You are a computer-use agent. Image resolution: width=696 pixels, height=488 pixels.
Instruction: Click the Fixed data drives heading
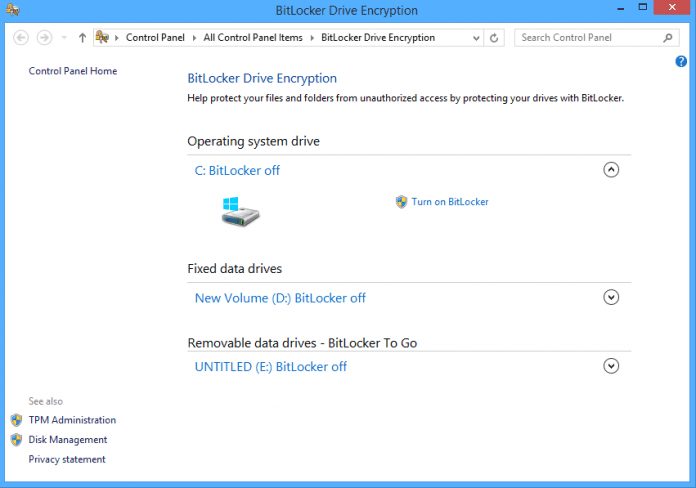point(234,269)
